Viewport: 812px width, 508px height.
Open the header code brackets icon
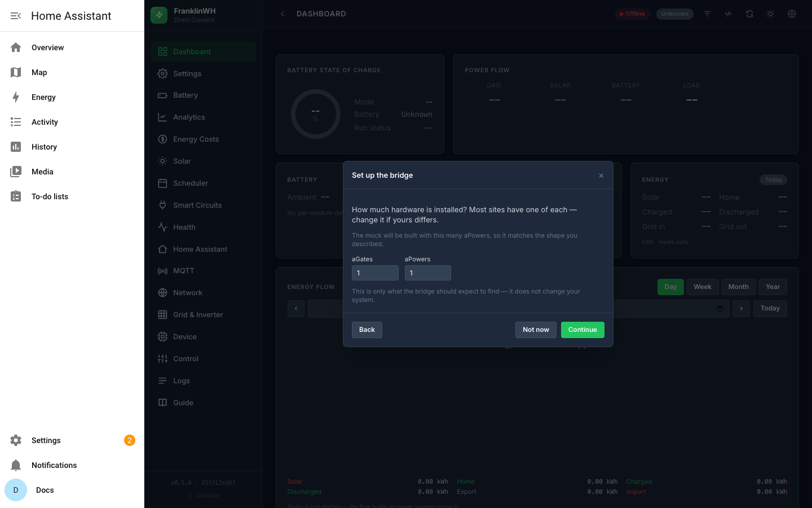click(729, 14)
